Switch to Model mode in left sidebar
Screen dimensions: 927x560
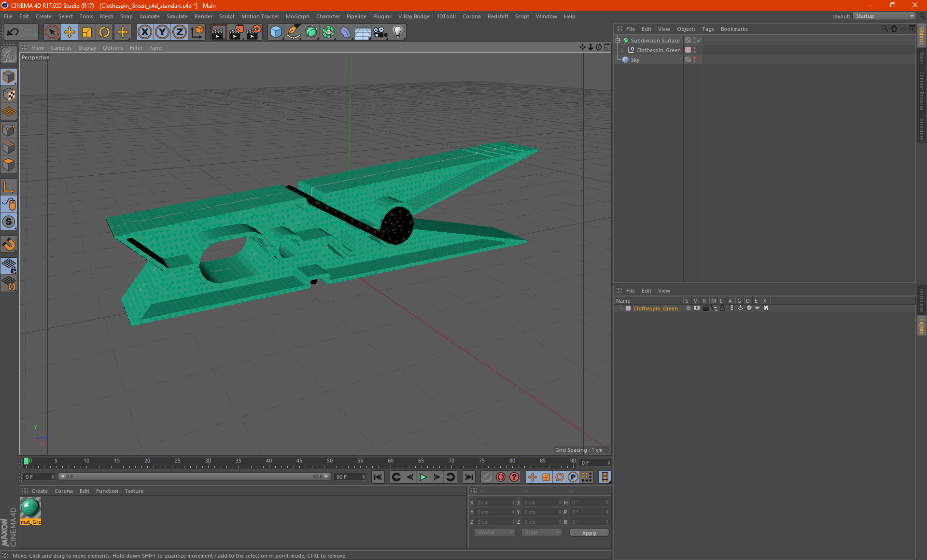point(9,77)
